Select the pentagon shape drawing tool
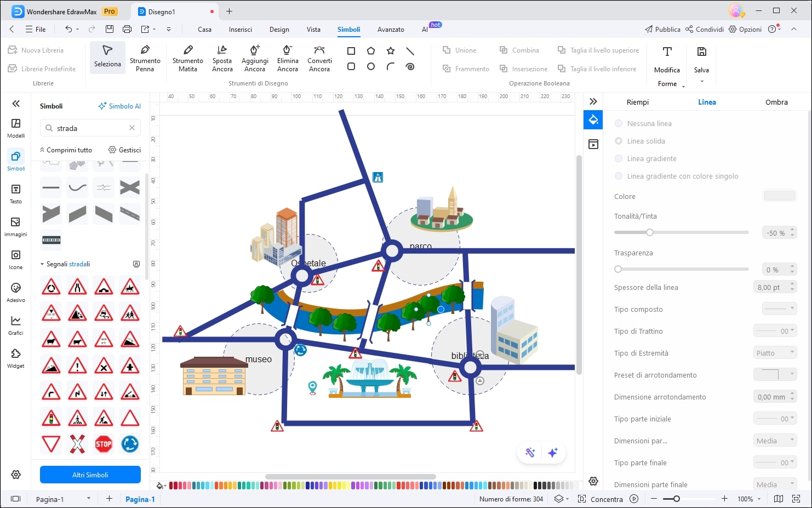 (371, 51)
